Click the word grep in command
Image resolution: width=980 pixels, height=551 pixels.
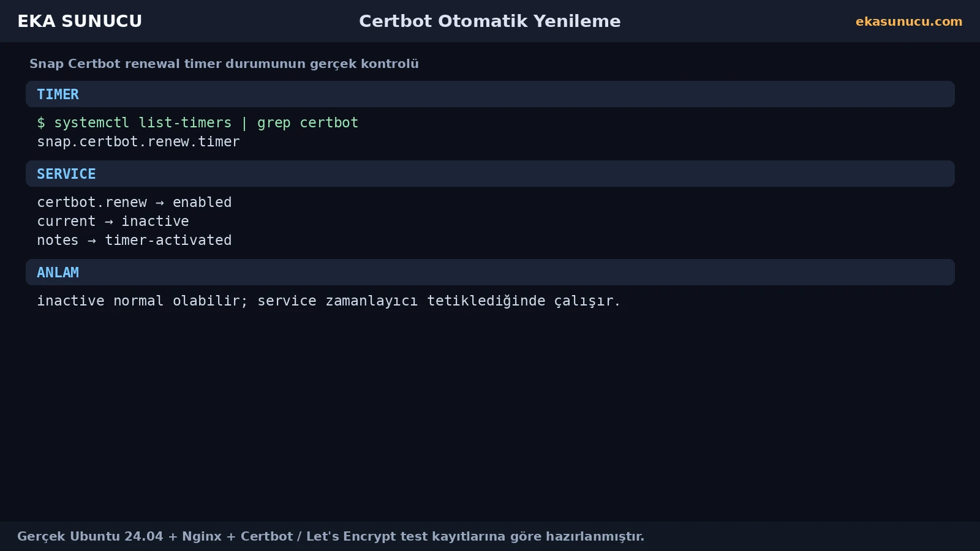pos(274,123)
